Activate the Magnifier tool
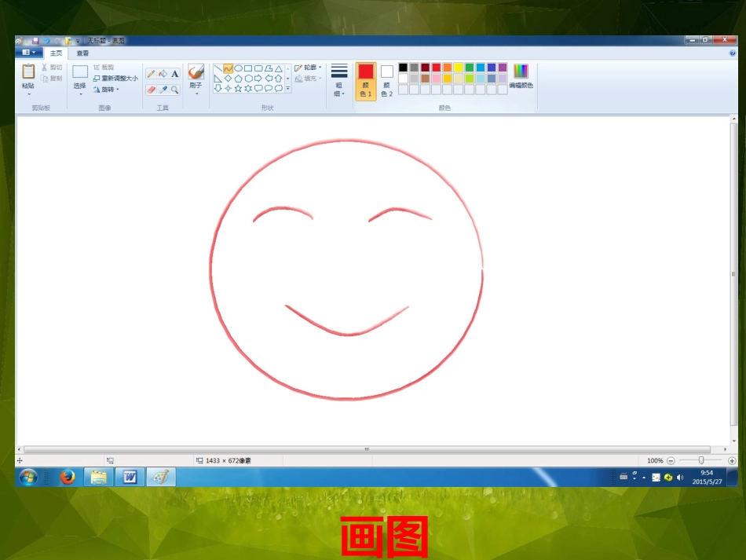 point(174,90)
